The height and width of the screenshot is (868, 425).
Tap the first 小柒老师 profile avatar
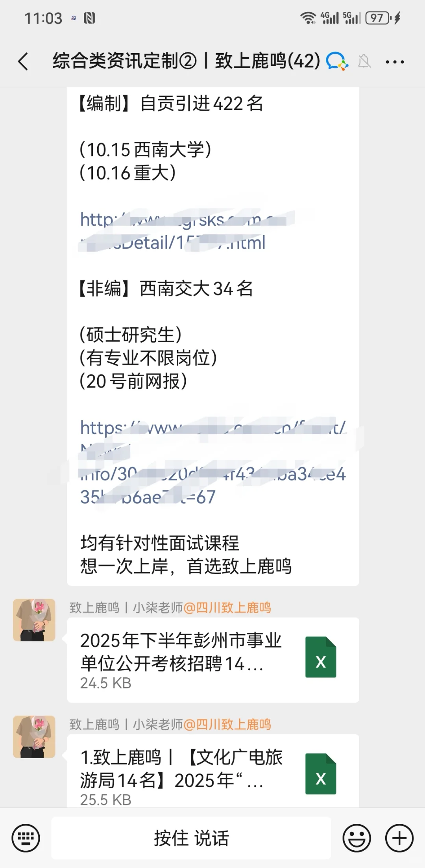pos(34,620)
